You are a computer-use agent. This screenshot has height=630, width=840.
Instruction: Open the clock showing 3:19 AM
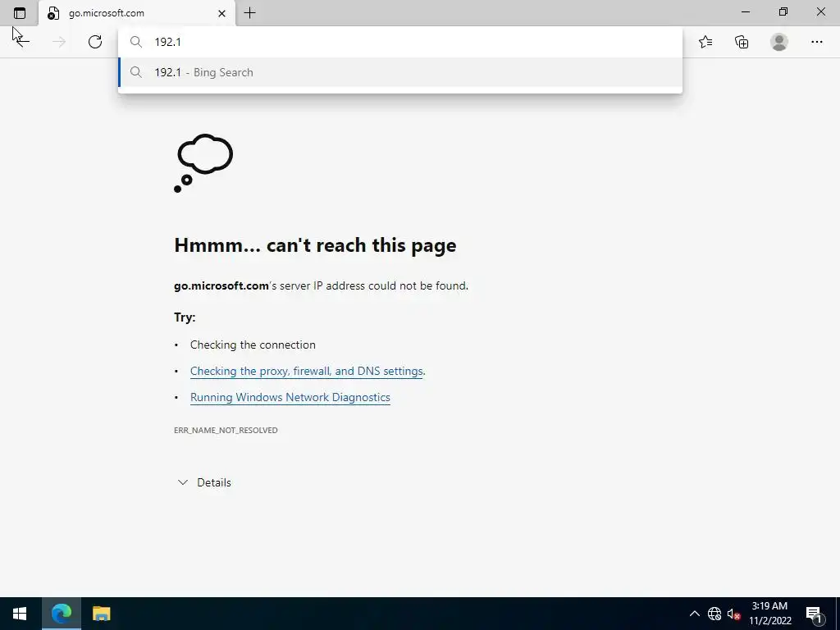coord(769,614)
